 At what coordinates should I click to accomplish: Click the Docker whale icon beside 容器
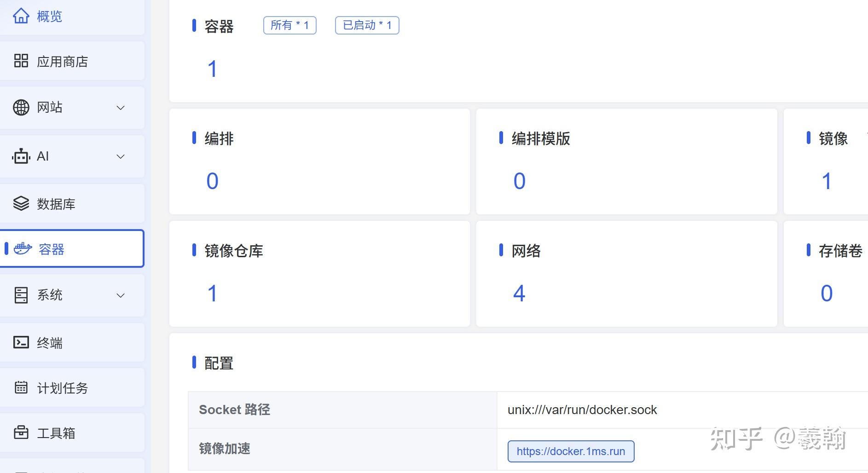pyautogui.click(x=23, y=249)
